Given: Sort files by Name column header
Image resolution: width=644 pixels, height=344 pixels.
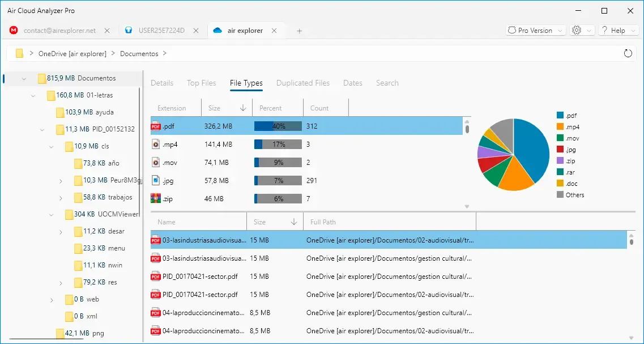Looking at the screenshot, I should [198, 222].
